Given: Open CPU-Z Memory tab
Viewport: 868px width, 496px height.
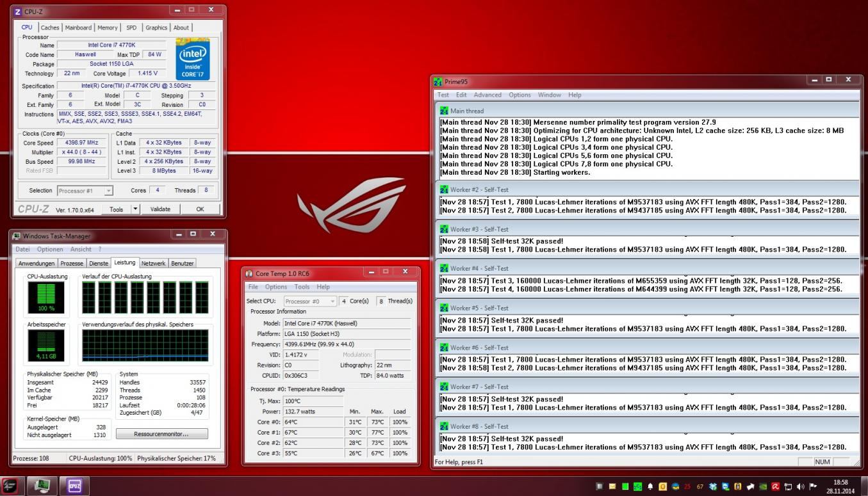Looking at the screenshot, I should pyautogui.click(x=107, y=28).
